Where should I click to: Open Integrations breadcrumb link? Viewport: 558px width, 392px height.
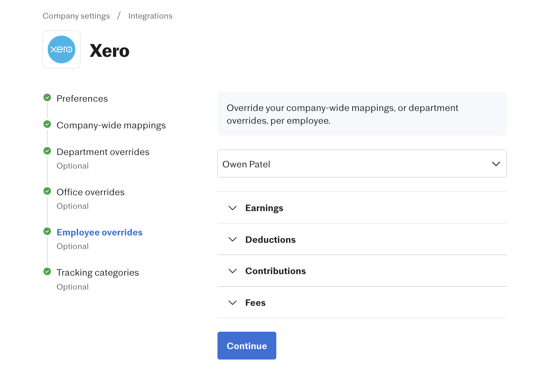point(151,16)
